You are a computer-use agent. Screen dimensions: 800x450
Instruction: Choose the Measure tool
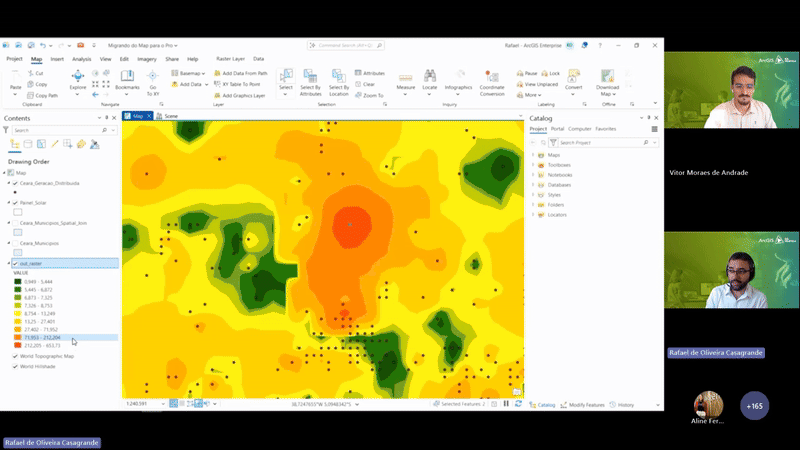pyautogui.click(x=406, y=82)
